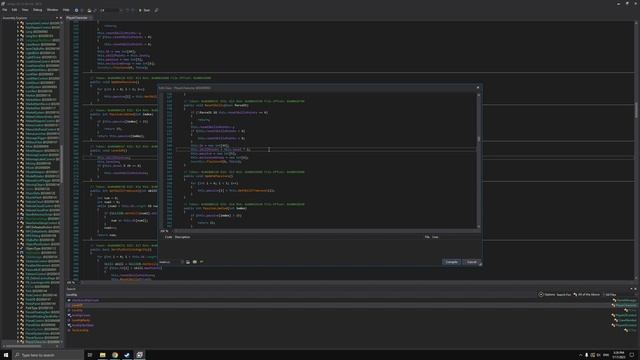This screenshot has height=360, width=640.
Task: Close the Assembly Explorer panel
Action: point(61,18)
